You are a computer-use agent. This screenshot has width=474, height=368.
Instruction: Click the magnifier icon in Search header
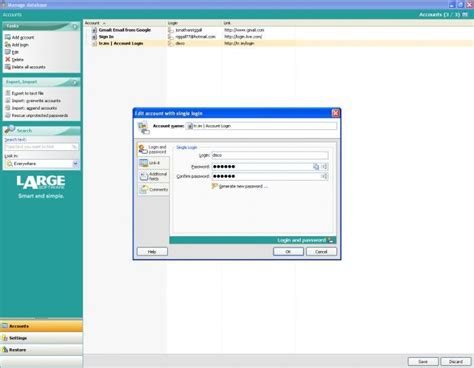pyautogui.click(x=10, y=129)
